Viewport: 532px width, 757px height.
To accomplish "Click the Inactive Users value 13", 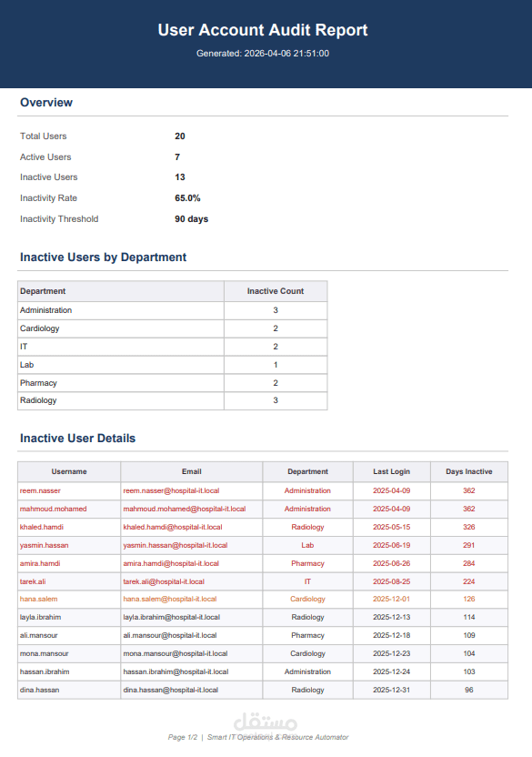I will [x=179, y=177].
